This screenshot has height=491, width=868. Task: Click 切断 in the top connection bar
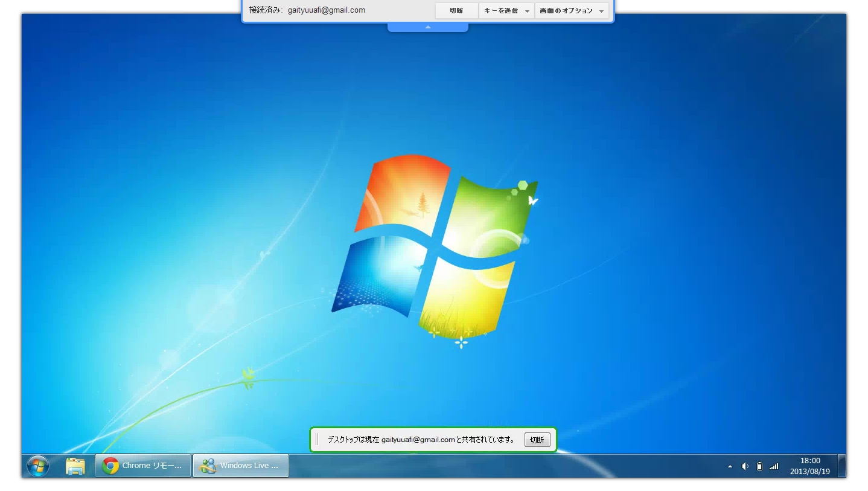pos(456,11)
